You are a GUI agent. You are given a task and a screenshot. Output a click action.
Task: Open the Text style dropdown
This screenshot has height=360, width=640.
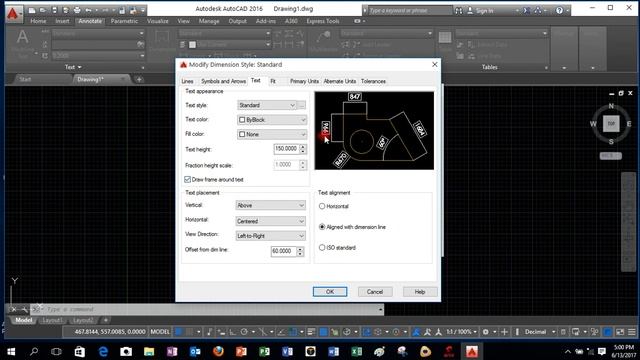tap(267, 105)
